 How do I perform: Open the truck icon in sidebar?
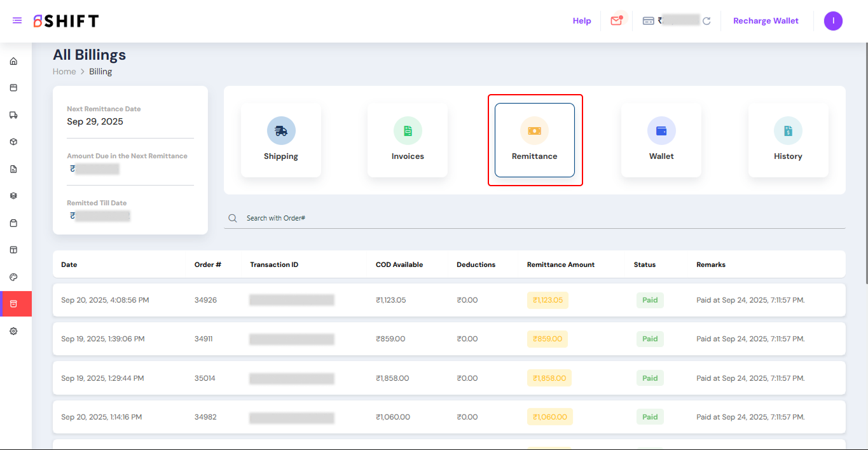(x=13, y=115)
